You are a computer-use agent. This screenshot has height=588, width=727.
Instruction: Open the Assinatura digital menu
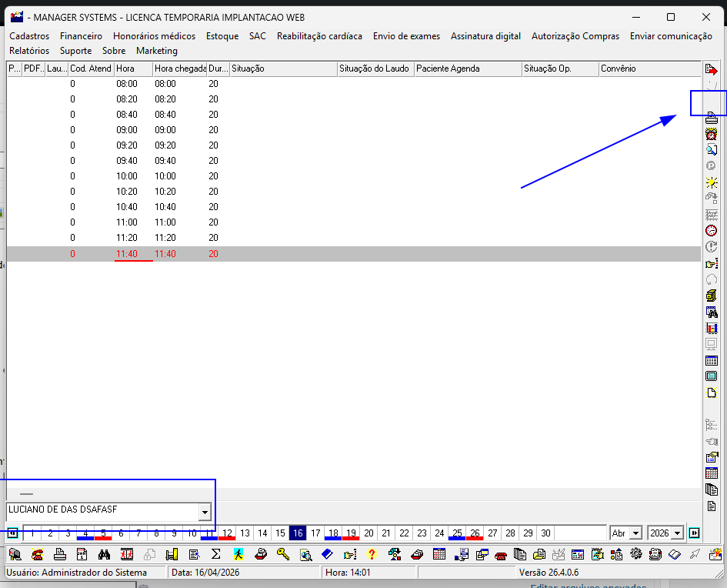[486, 36]
